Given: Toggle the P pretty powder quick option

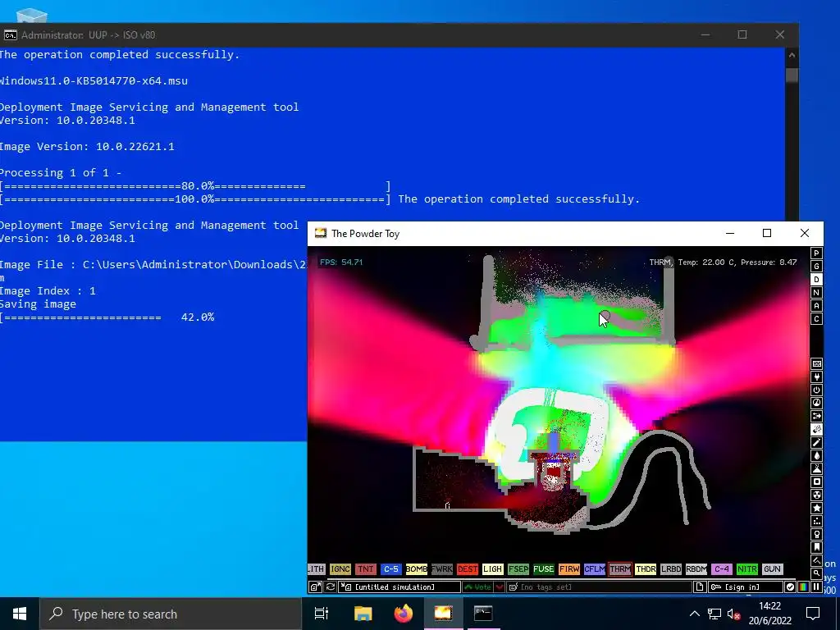Looking at the screenshot, I should pyautogui.click(x=816, y=253).
